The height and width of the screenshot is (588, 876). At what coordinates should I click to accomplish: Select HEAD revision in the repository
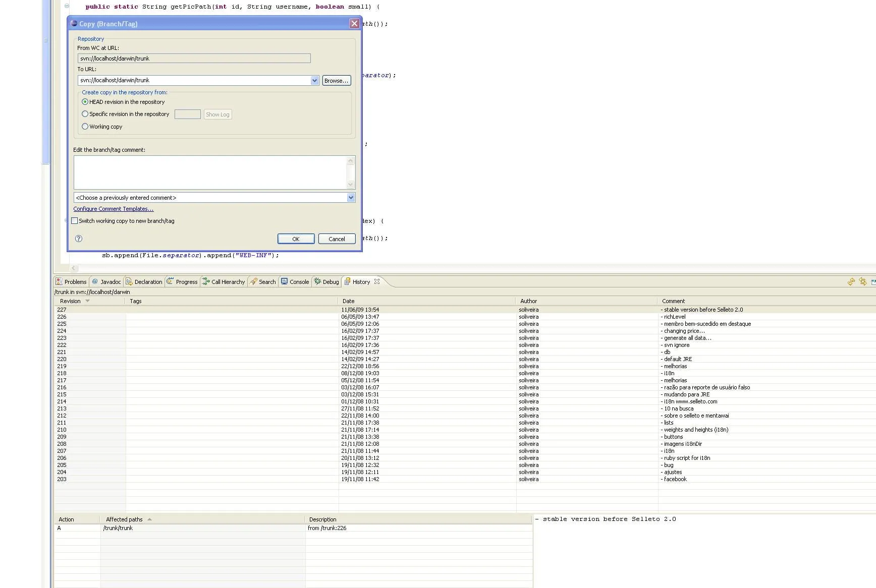(x=85, y=102)
